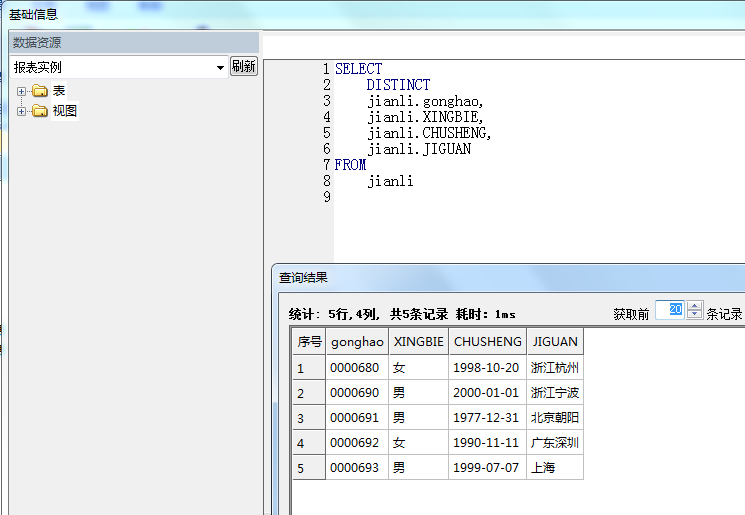Click the gonghao column header

(x=357, y=342)
